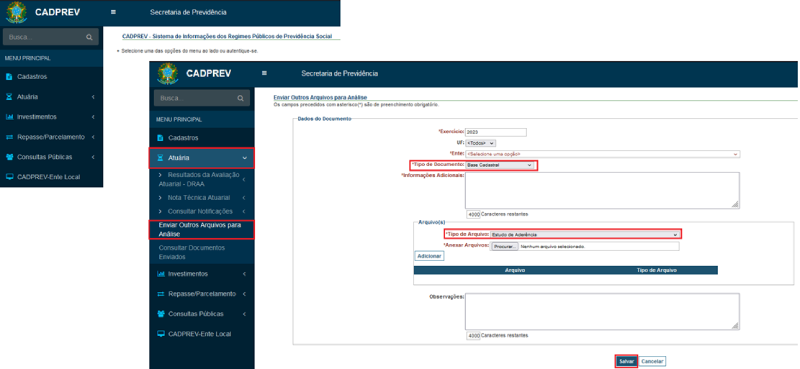This screenshot has height=369, width=800.
Task: Click Atuária hourglass icon in front window
Action: coord(160,158)
